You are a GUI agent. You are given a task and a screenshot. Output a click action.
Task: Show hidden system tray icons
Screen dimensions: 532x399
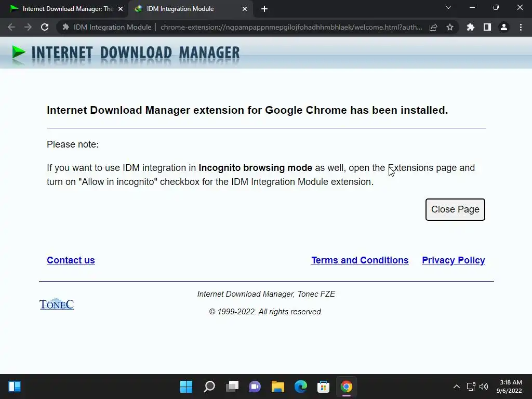(457, 387)
